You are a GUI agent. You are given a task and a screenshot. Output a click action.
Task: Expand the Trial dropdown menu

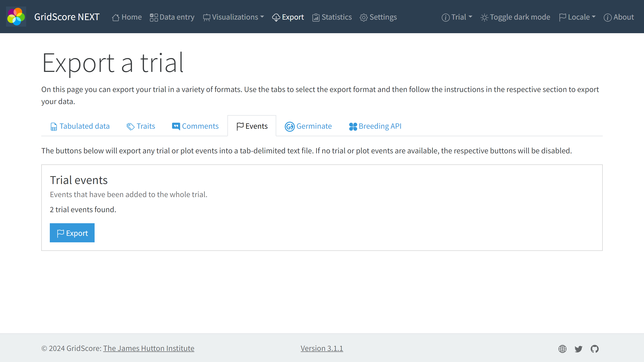coord(457,17)
